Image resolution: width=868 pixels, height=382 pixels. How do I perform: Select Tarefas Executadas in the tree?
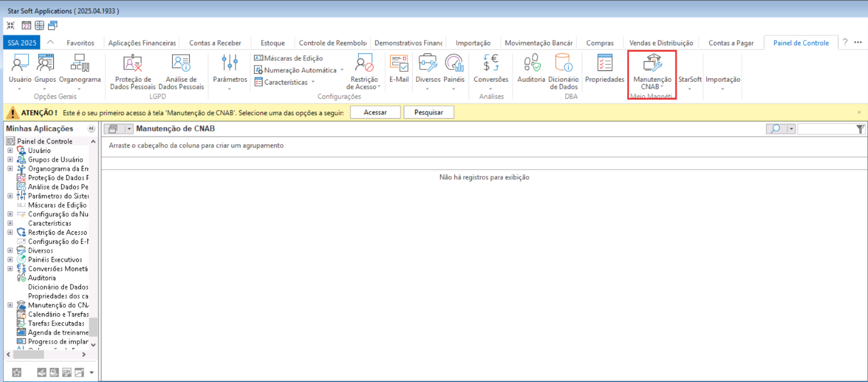56,323
